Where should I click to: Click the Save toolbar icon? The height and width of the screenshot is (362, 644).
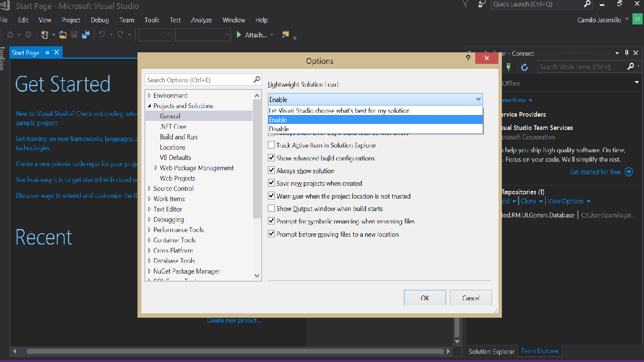tap(74, 35)
